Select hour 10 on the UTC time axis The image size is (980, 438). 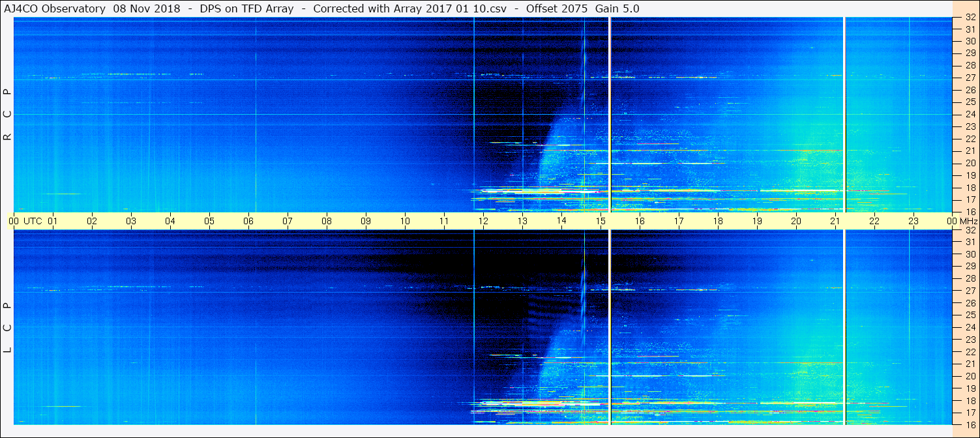point(405,221)
